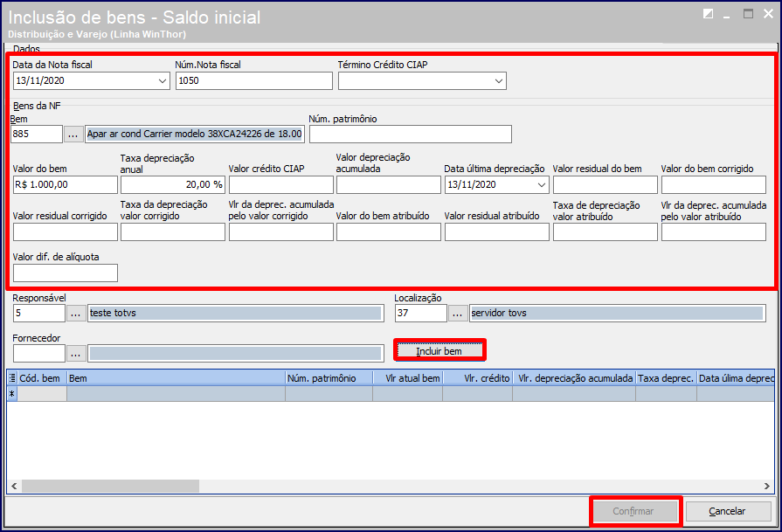Click the empty Fornecedor name field
The height and width of the screenshot is (532, 782).
coord(235,354)
